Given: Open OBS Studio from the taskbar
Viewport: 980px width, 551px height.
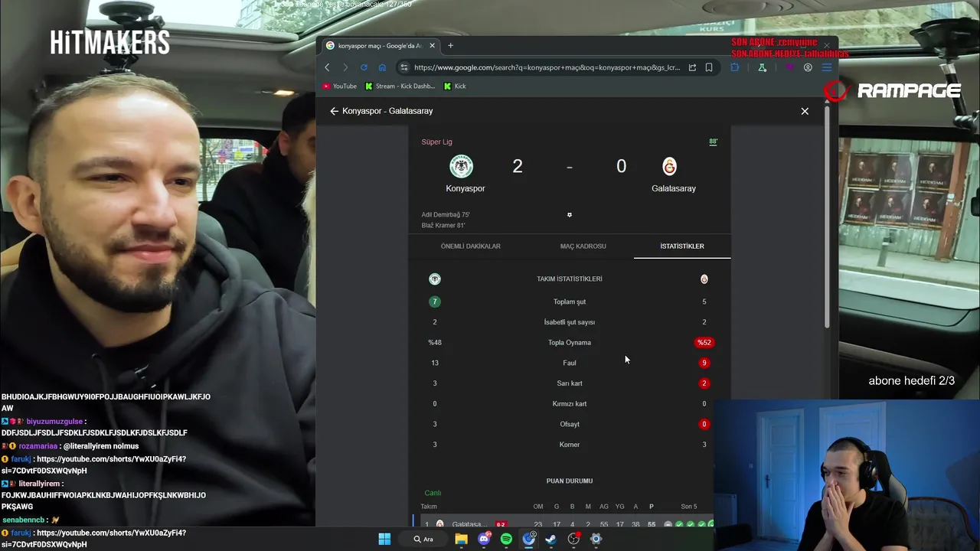Looking at the screenshot, I should pyautogui.click(x=573, y=539).
